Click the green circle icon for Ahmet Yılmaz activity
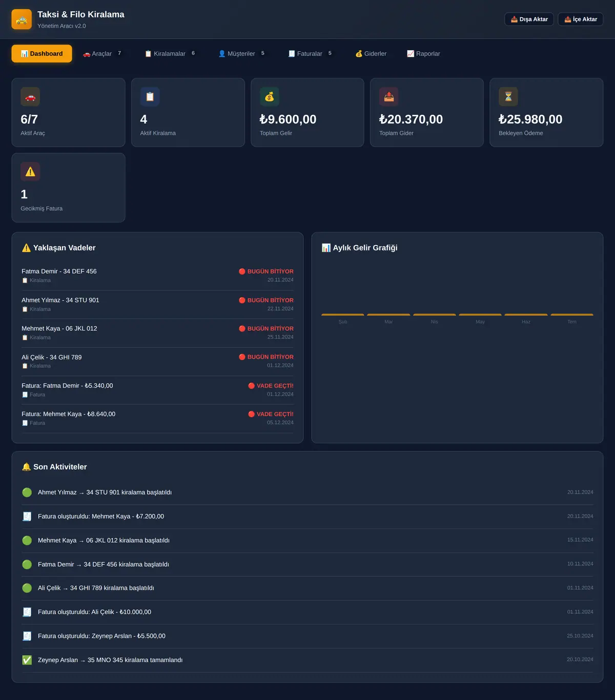615x700 pixels. 27,492
